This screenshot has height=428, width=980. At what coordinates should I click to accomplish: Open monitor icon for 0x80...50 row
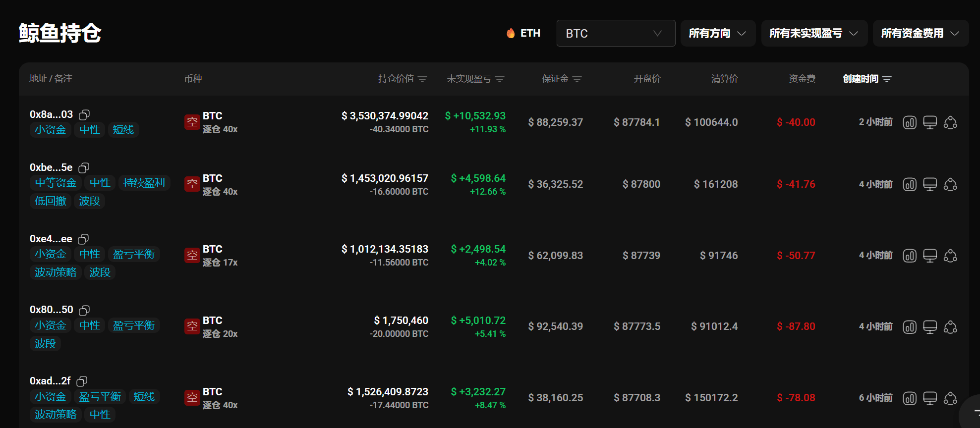[x=930, y=327]
